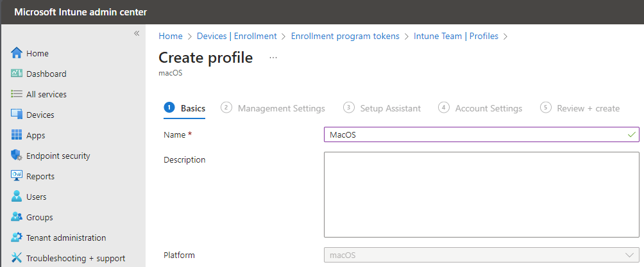Image resolution: width=644 pixels, height=267 pixels.
Task: Collapse the sidebar with double chevron
Action: [x=137, y=33]
